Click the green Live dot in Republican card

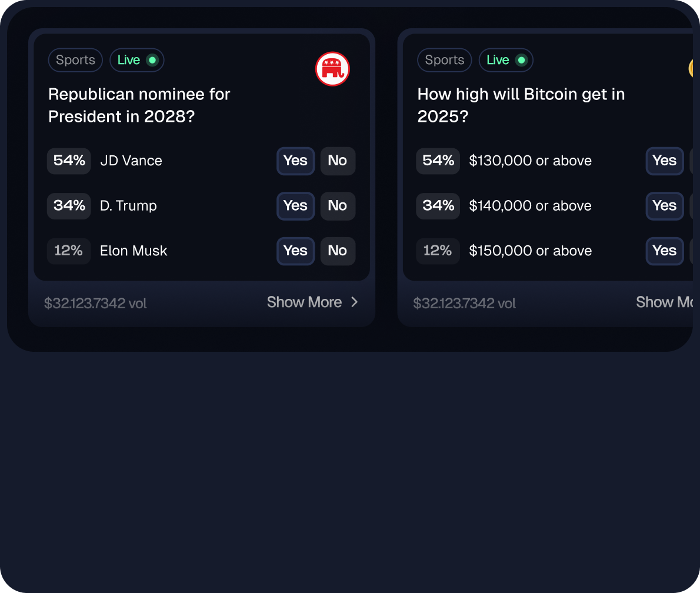(152, 60)
